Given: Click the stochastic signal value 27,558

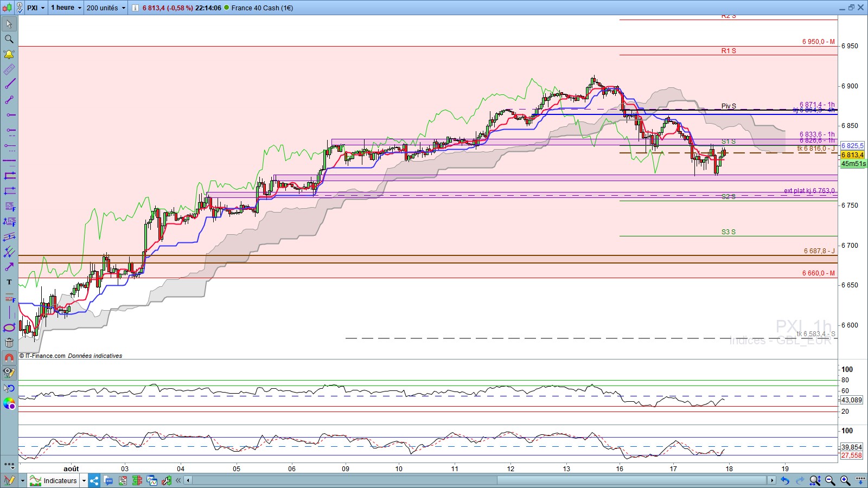Looking at the screenshot, I should tap(851, 455).
